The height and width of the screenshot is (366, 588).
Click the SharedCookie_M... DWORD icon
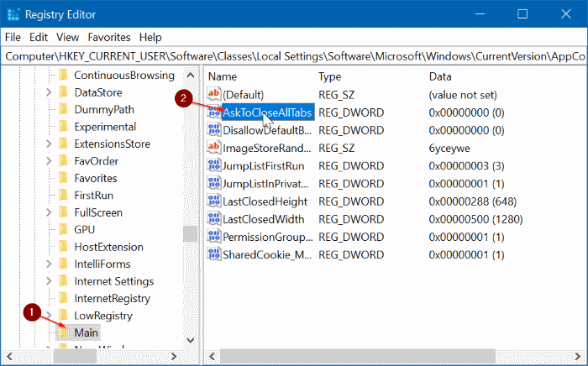pos(214,254)
